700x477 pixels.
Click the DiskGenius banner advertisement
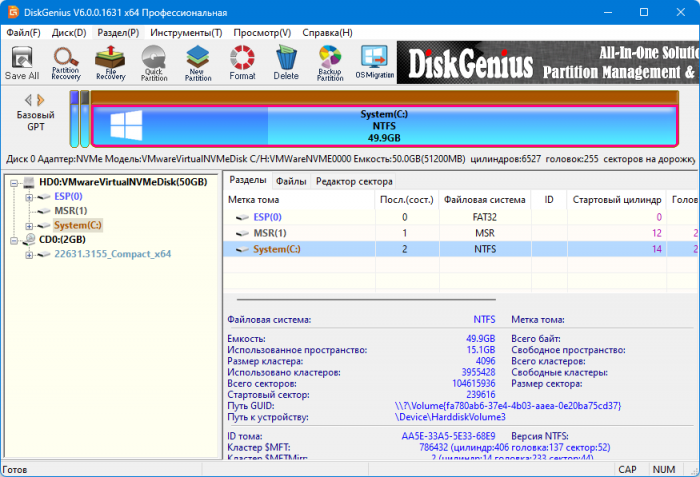[548, 63]
